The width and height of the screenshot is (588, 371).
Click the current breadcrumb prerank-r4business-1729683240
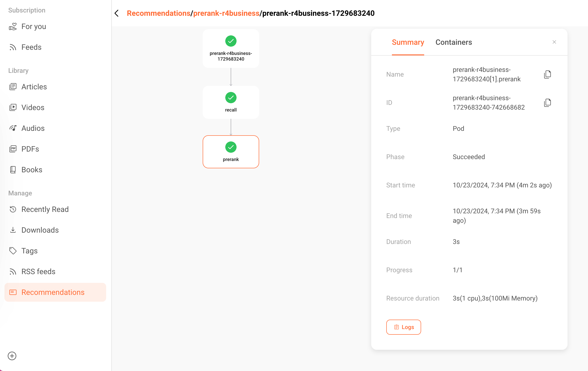(x=318, y=13)
